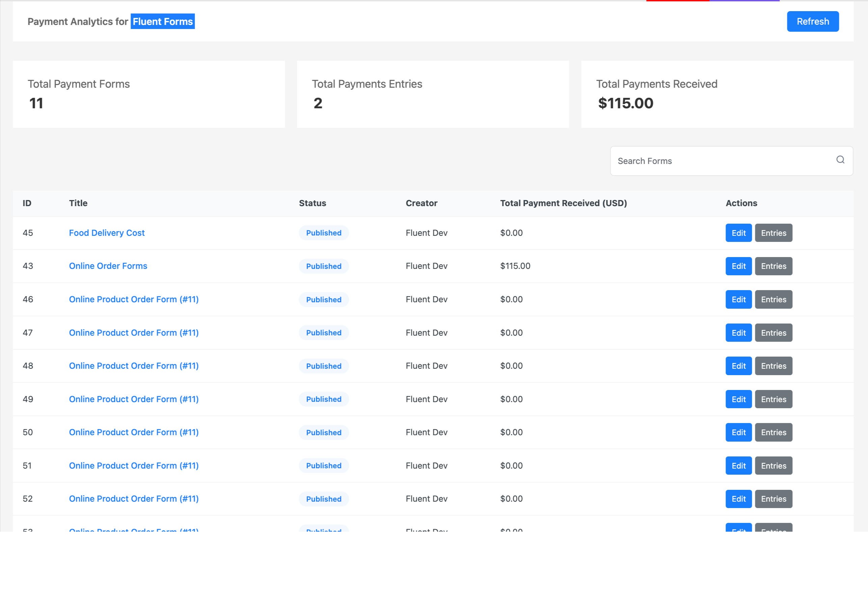Click the Total Payments Entries value 2
Screen dimensions: 868x615
(x=318, y=103)
